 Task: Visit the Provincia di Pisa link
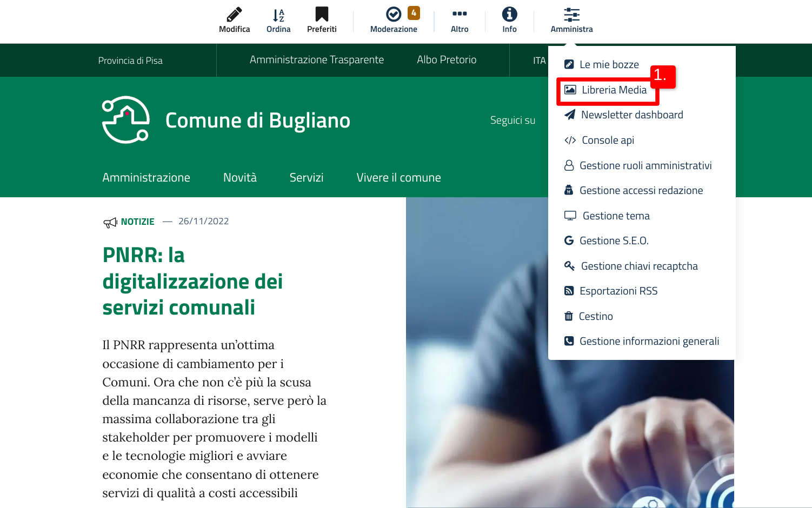coord(130,61)
